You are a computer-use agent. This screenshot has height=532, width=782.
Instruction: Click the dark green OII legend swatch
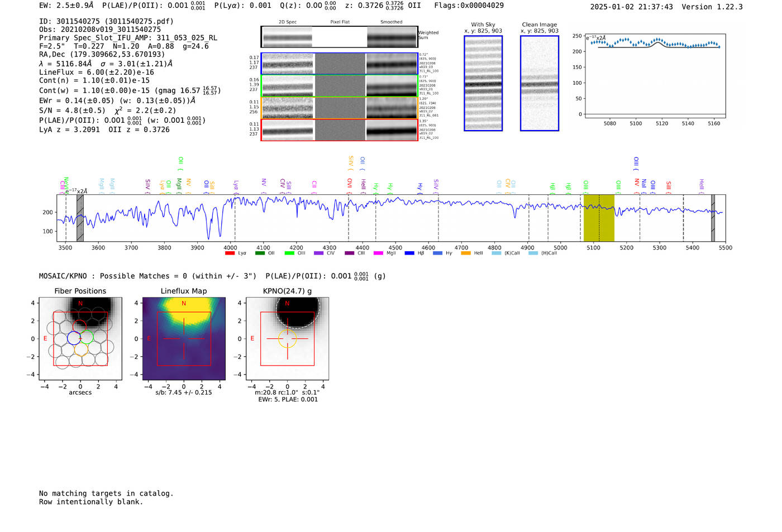tap(260, 253)
